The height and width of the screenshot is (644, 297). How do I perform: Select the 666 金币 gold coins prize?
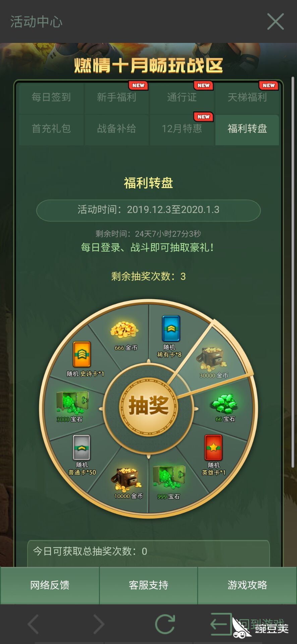[x=124, y=329]
